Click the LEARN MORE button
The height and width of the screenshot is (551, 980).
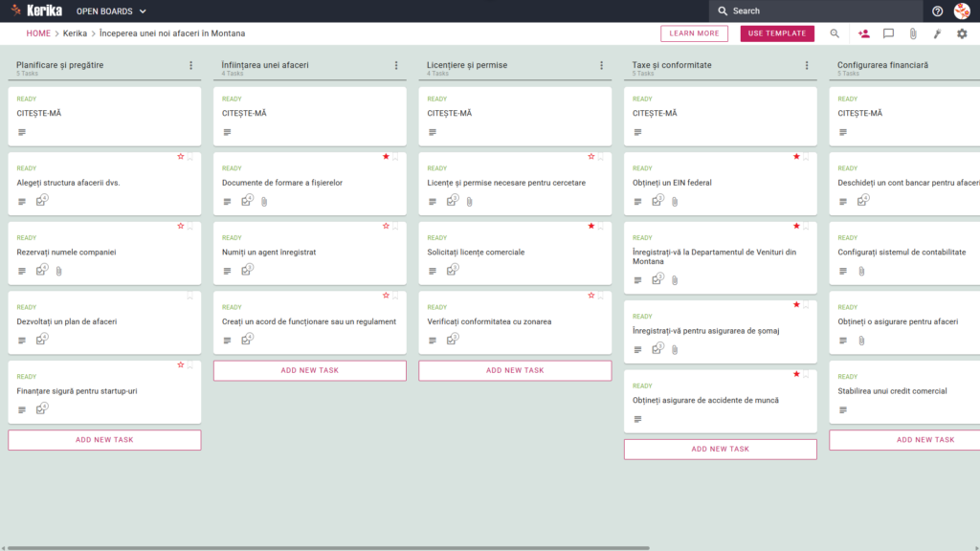(x=694, y=33)
